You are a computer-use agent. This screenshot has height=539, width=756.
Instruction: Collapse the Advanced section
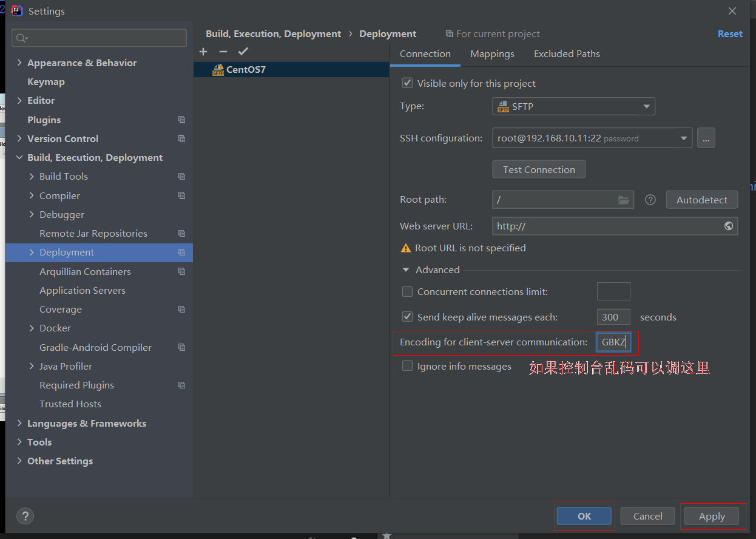(x=406, y=270)
